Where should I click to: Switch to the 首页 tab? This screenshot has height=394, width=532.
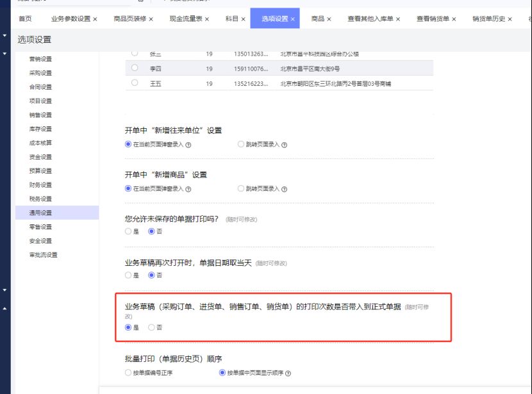[25, 19]
